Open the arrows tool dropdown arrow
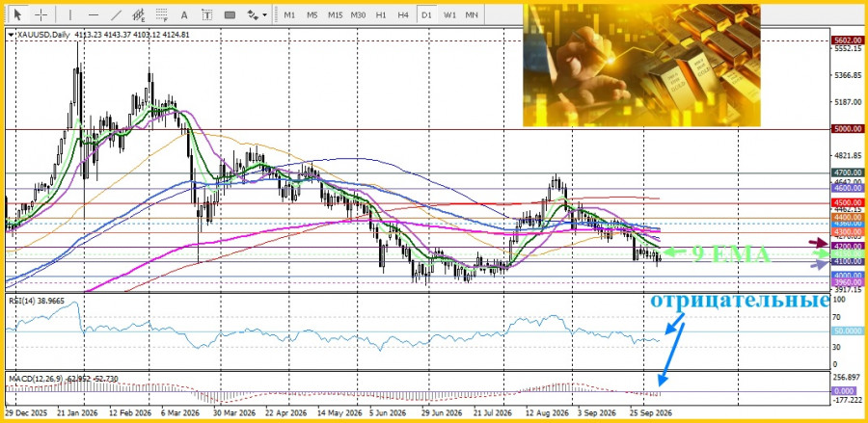The width and height of the screenshot is (868, 423). tap(264, 14)
